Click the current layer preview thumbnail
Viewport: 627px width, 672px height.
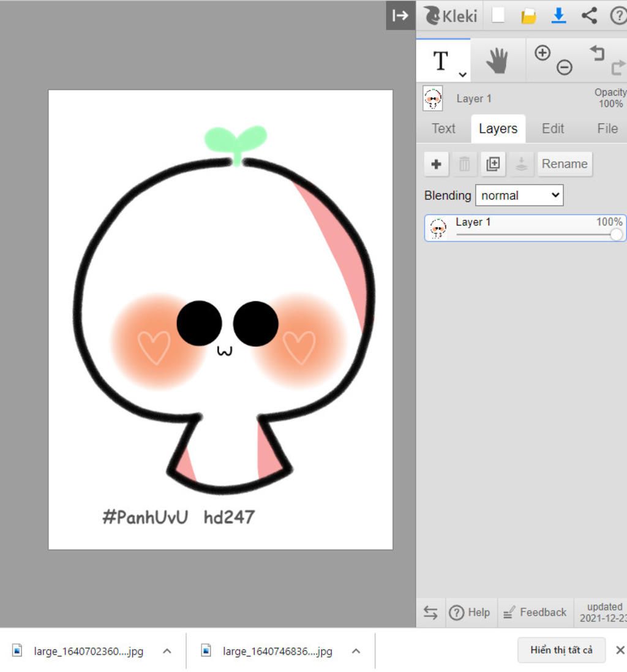pyautogui.click(x=432, y=99)
